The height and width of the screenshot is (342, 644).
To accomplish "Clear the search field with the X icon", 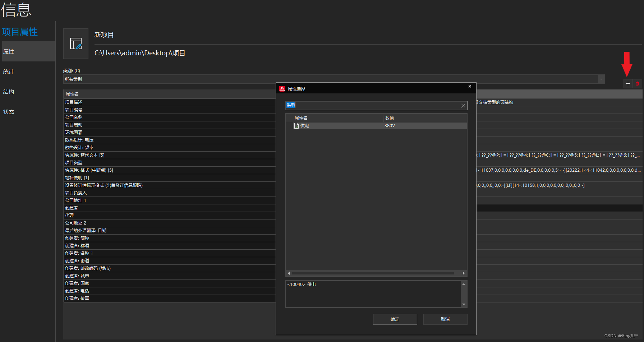I will [x=463, y=106].
